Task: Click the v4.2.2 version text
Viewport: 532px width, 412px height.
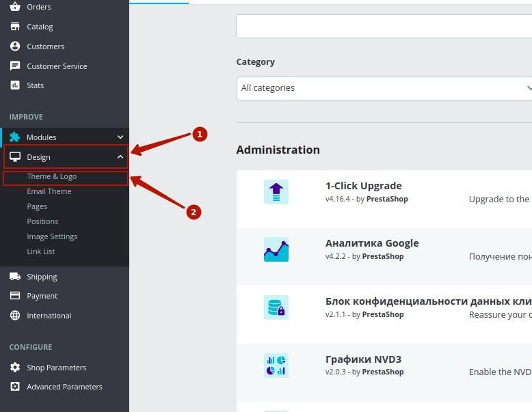Action: point(336,256)
